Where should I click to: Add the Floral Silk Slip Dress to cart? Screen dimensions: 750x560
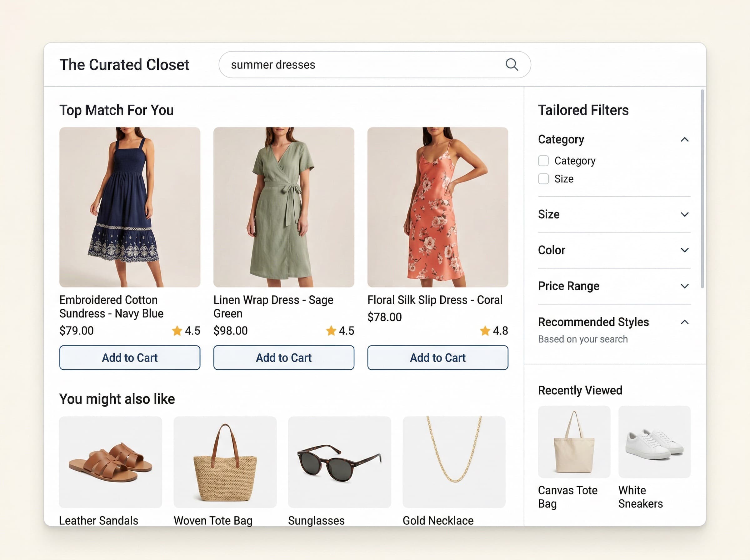[x=437, y=357]
